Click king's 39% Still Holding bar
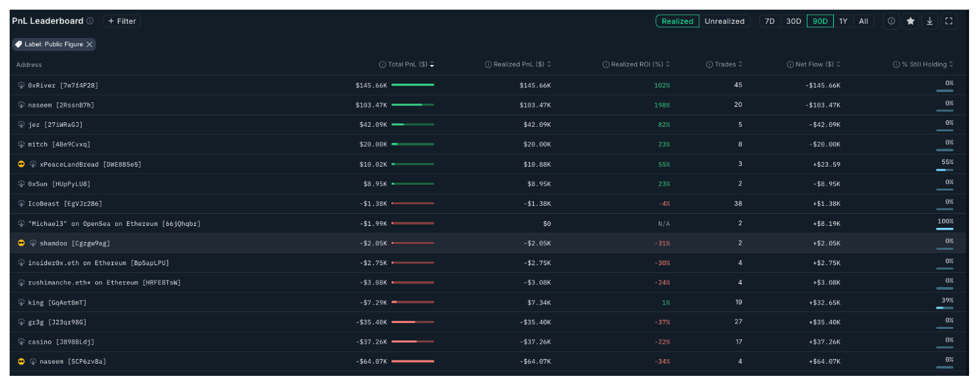Viewport: 980px width, 381px height. [x=945, y=308]
